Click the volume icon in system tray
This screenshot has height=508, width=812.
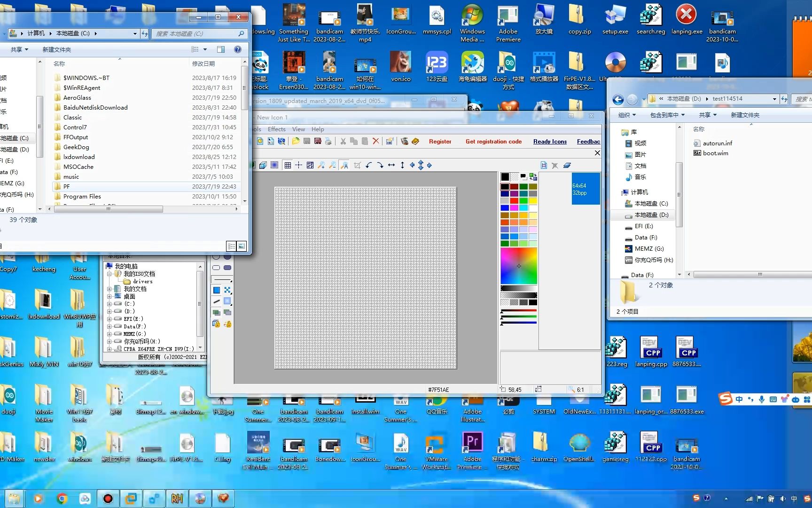click(782, 499)
